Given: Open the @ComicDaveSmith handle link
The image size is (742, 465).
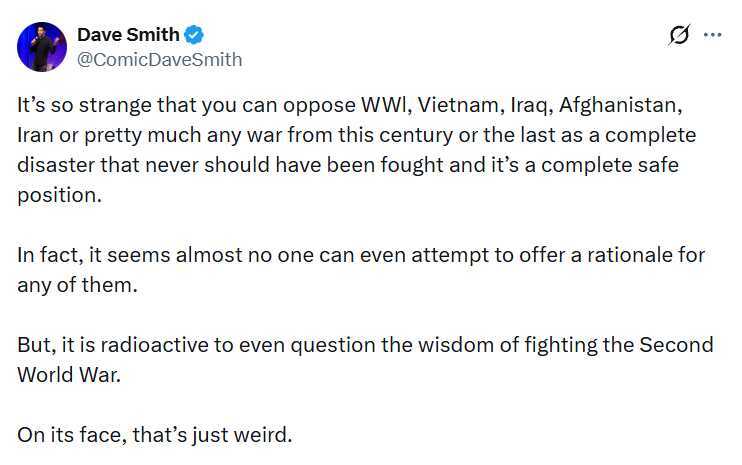Looking at the screenshot, I should (159, 60).
